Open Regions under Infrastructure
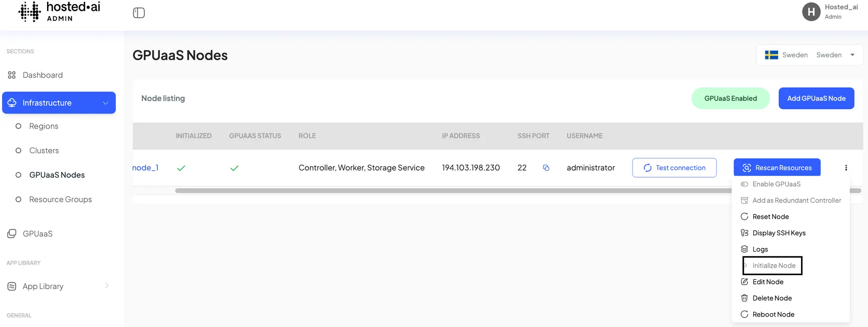This screenshot has width=868, height=327. (43, 126)
